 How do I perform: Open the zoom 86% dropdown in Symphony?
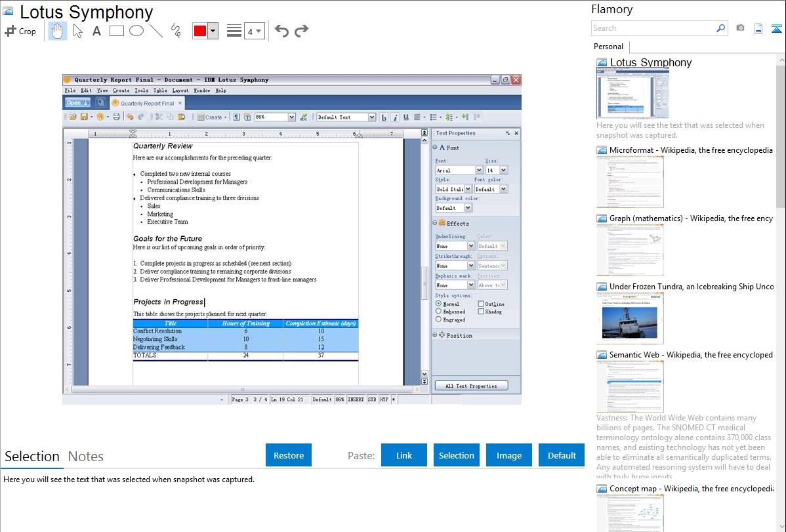click(292, 117)
